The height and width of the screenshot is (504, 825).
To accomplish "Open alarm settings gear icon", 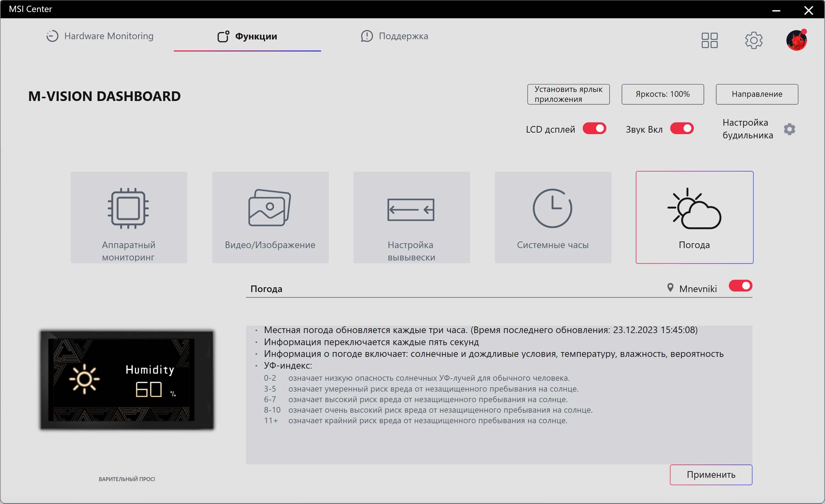I will 789,129.
